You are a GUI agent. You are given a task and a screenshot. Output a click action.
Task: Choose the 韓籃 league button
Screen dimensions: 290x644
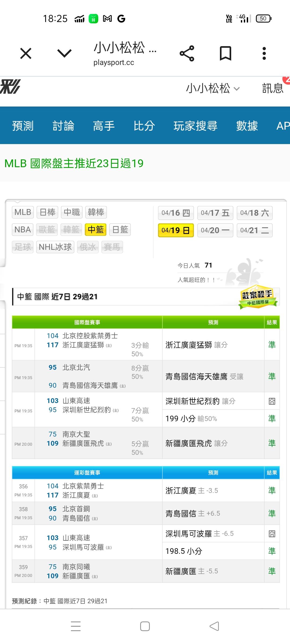click(71, 230)
